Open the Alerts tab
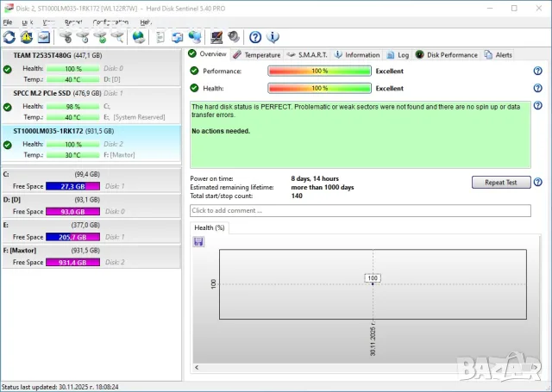Image resolution: width=552 pixels, height=392 pixels. (x=498, y=55)
